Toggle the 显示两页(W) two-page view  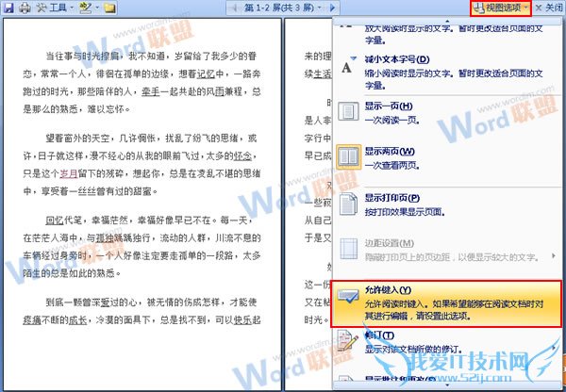[x=349, y=156]
